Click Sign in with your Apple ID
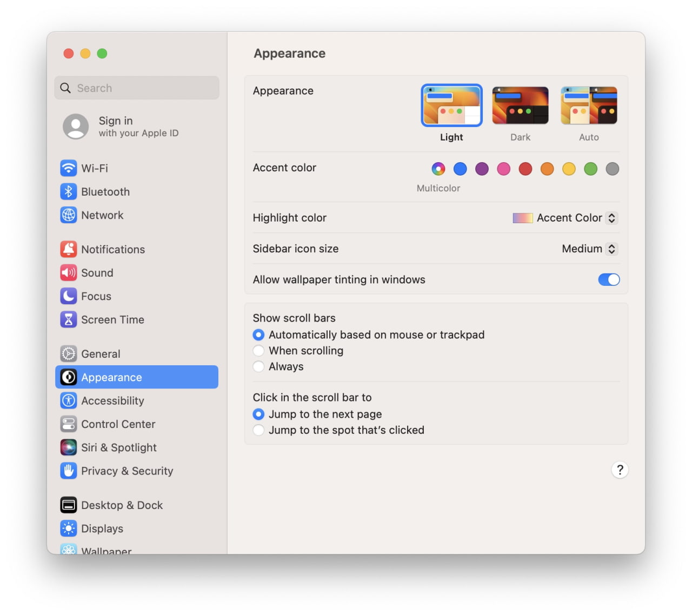The height and width of the screenshot is (616, 692). (121, 126)
